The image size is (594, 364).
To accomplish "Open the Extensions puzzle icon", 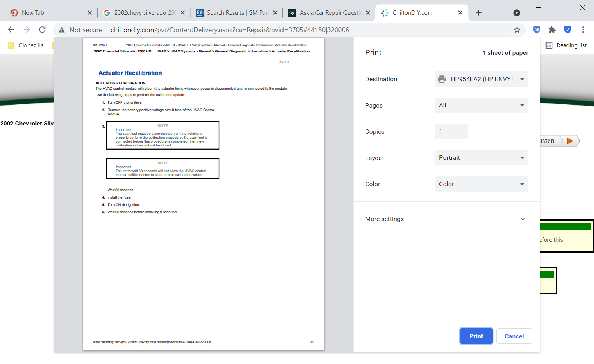I will click(552, 30).
